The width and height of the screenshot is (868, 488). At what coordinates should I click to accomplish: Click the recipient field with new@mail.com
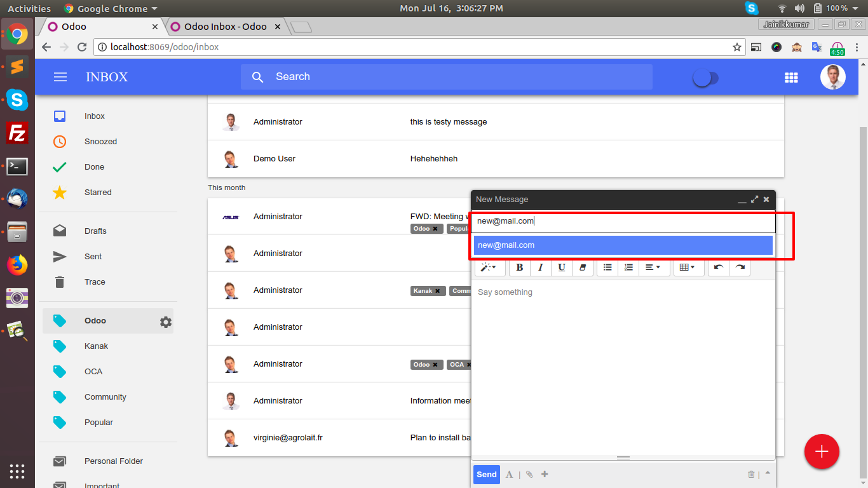point(623,222)
